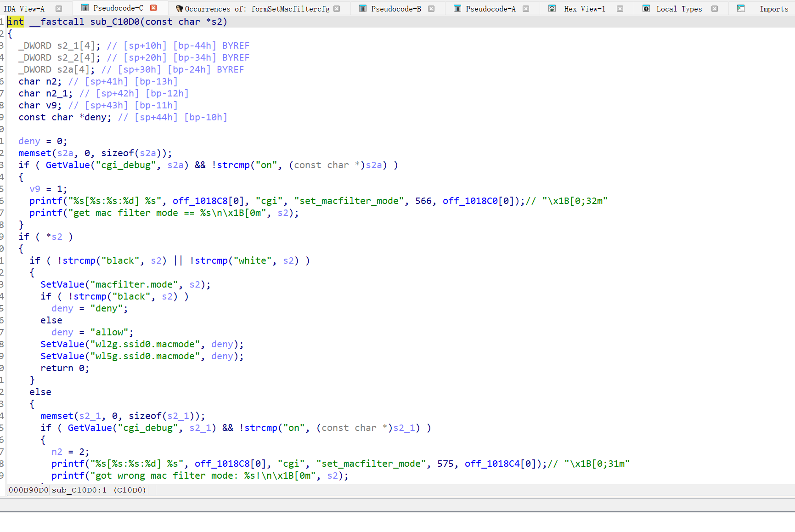Click the 'n2 = 2;' assignment
The width and height of the screenshot is (795, 532).
(x=71, y=452)
